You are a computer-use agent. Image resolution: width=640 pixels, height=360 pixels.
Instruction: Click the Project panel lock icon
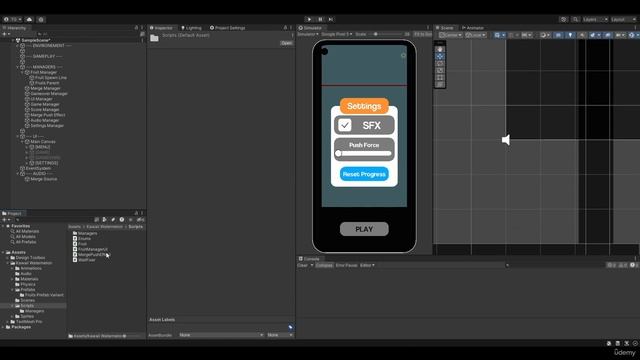pyautogui.click(x=136, y=213)
